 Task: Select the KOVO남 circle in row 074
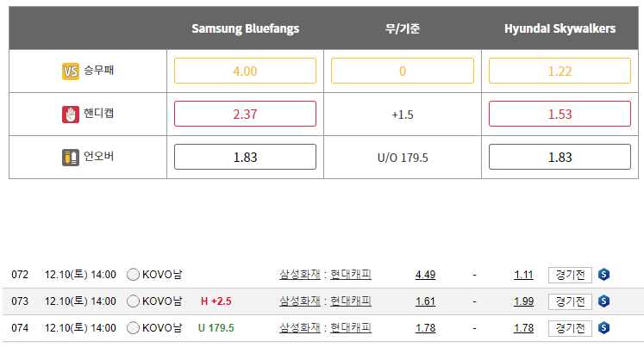click(x=133, y=328)
